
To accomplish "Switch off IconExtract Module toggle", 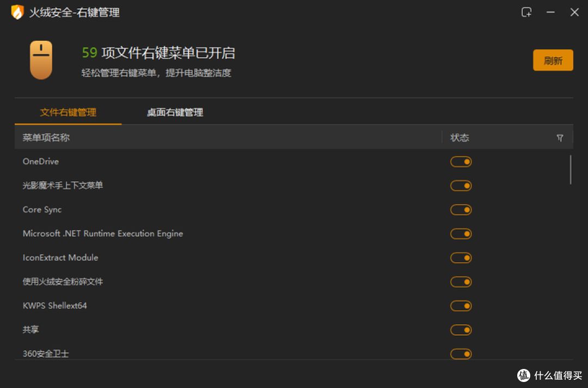I will pyautogui.click(x=461, y=258).
